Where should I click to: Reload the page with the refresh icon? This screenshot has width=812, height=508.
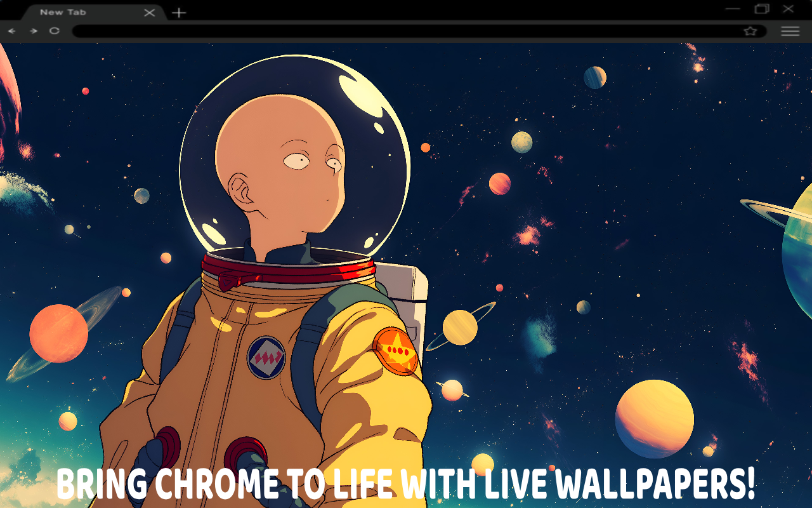point(55,30)
